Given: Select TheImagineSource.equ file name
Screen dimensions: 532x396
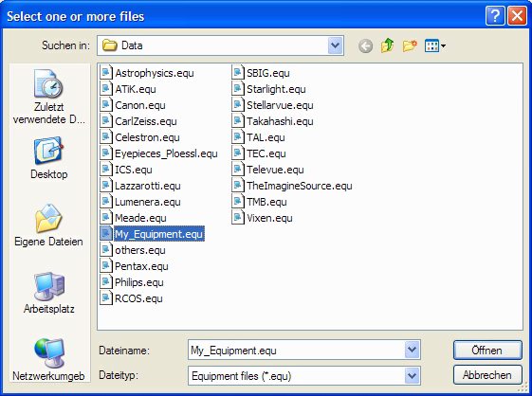Looking at the screenshot, I should tap(300, 186).
